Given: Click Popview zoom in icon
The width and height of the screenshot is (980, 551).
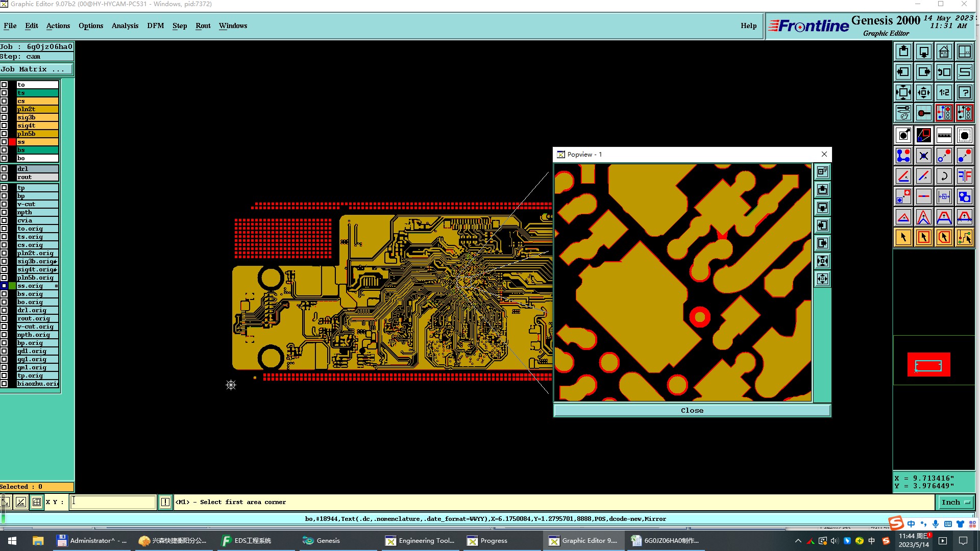Looking at the screenshot, I should point(822,261).
